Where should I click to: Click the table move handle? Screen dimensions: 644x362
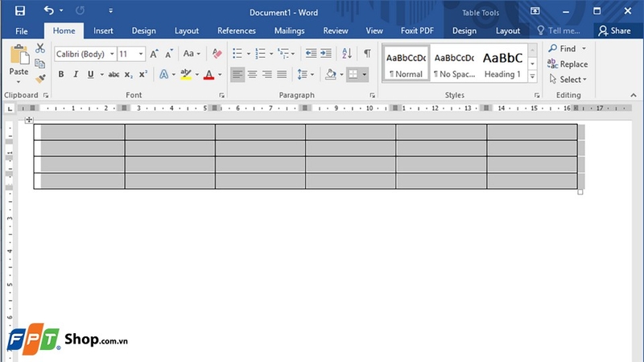pyautogui.click(x=29, y=120)
